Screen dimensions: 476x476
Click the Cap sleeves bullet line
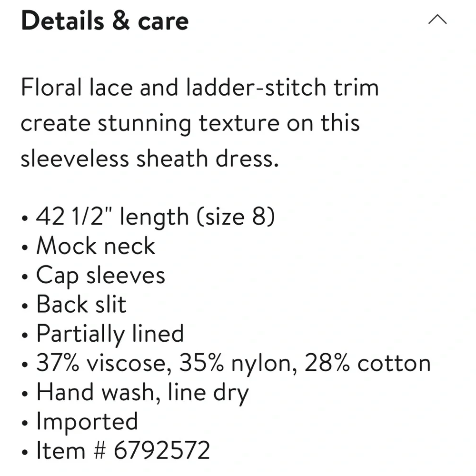[x=100, y=276]
